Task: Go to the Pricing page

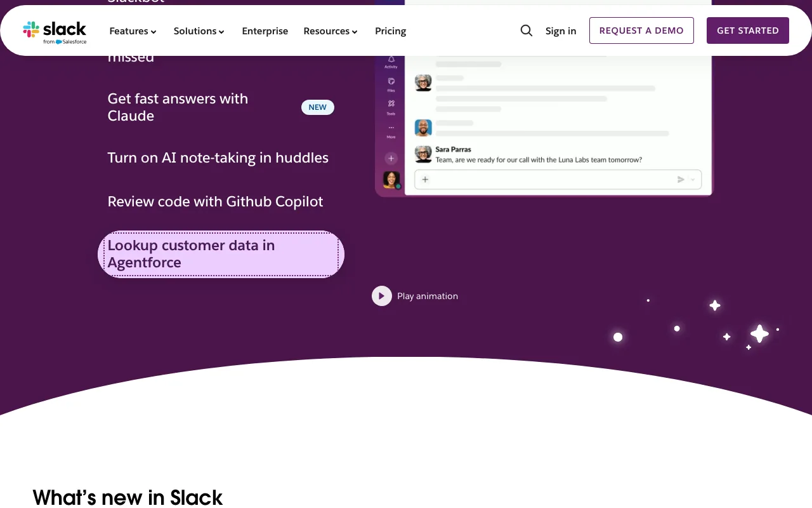Action: tap(391, 31)
